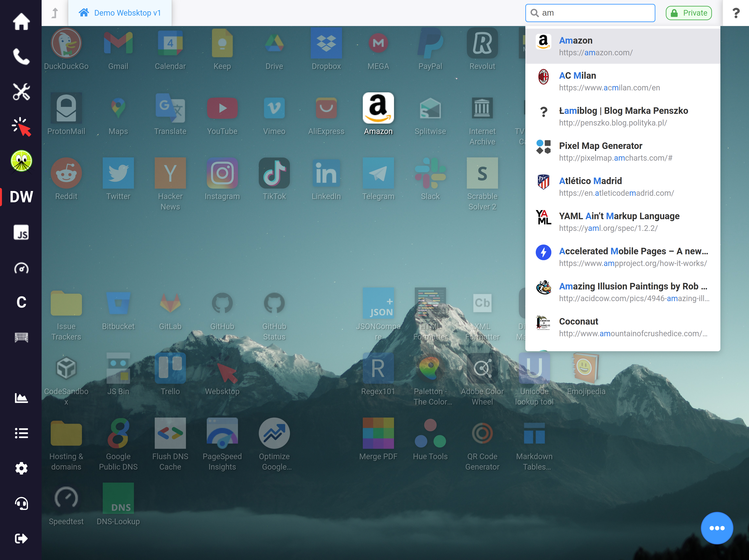Image resolution: width=749 pixels, height=560 pixels.
Task: Open the Slack shortcut
Action: [x=430, y=179]
